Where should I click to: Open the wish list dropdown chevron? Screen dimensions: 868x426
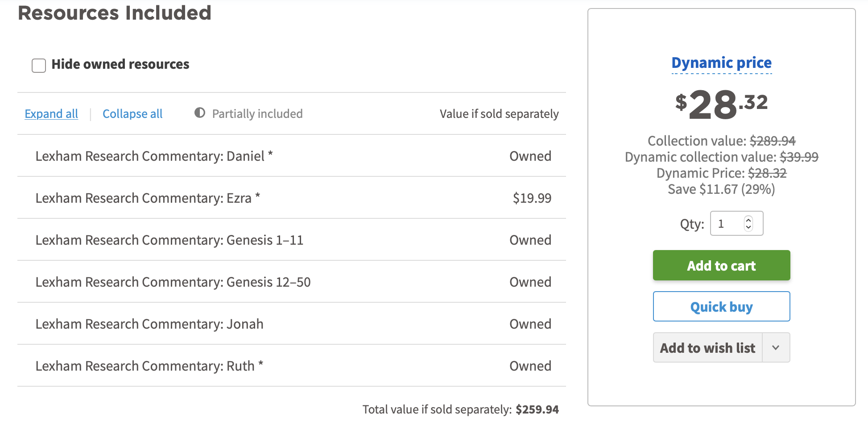pos(776,348)
